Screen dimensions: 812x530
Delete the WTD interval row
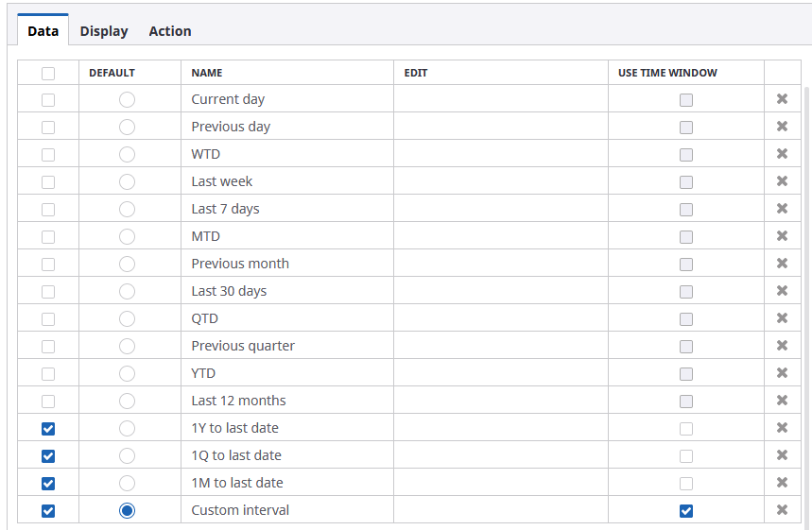pos(782,154)
